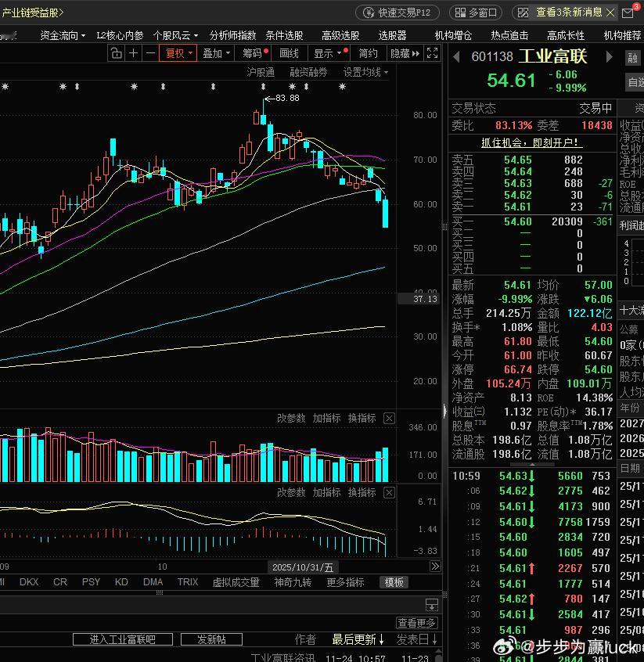Click the lock icon in chart toolbar
644x662 pixels.
click(116, 54)
